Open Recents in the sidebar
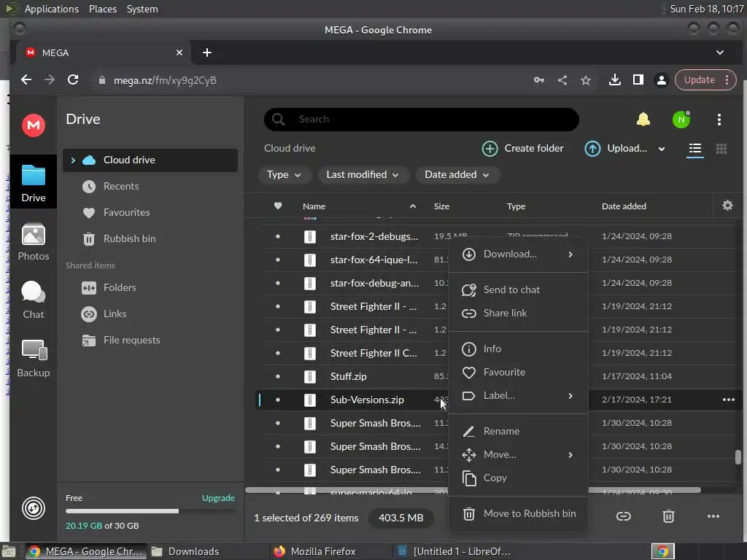 click(x=150, y=186)
